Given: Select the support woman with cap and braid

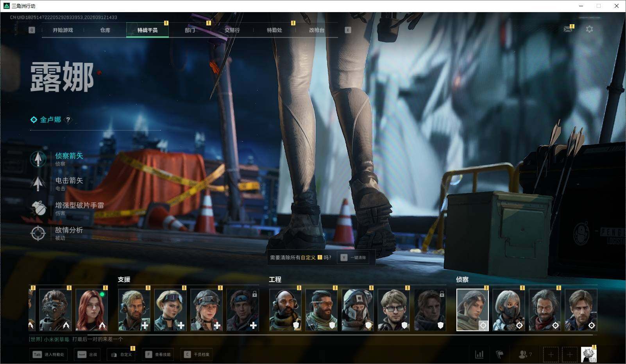Looking at the screenshot, I should tap(206, 310).
